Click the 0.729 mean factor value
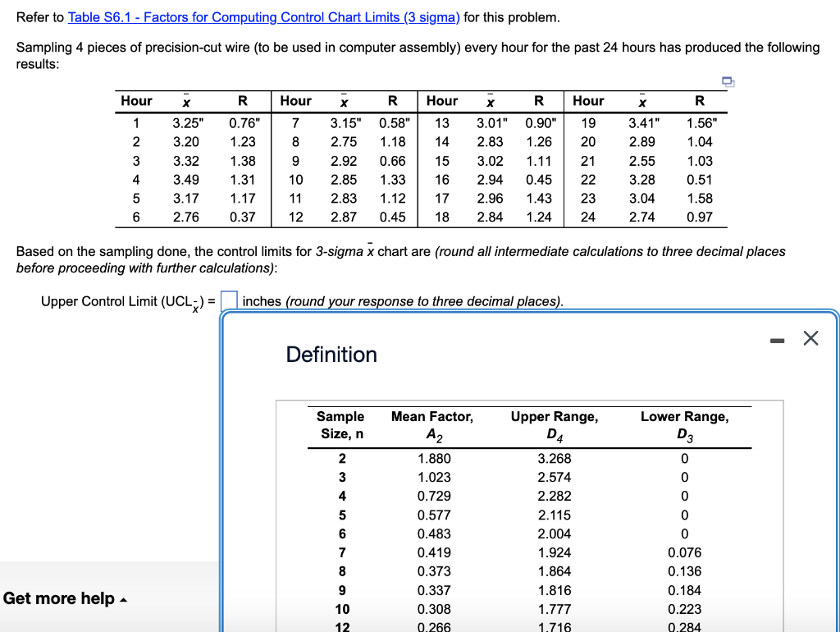This screenshot has width=840, height=632. (x=431, y=496)
